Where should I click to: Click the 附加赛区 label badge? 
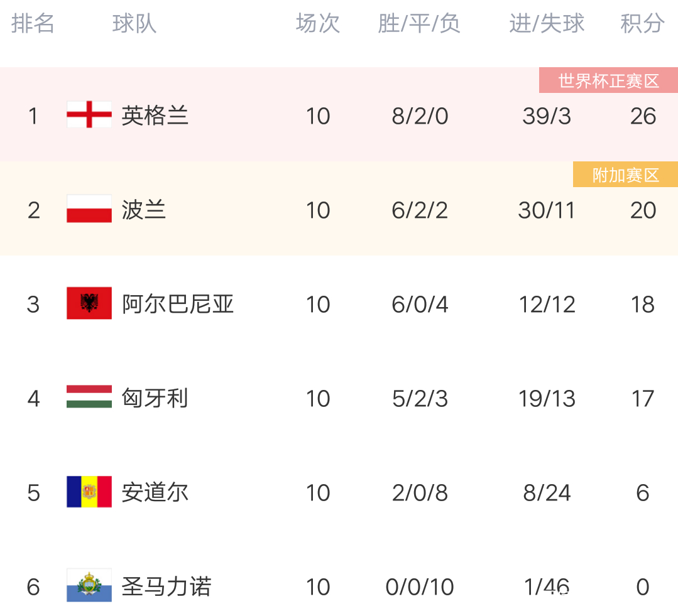click(625, 175)
